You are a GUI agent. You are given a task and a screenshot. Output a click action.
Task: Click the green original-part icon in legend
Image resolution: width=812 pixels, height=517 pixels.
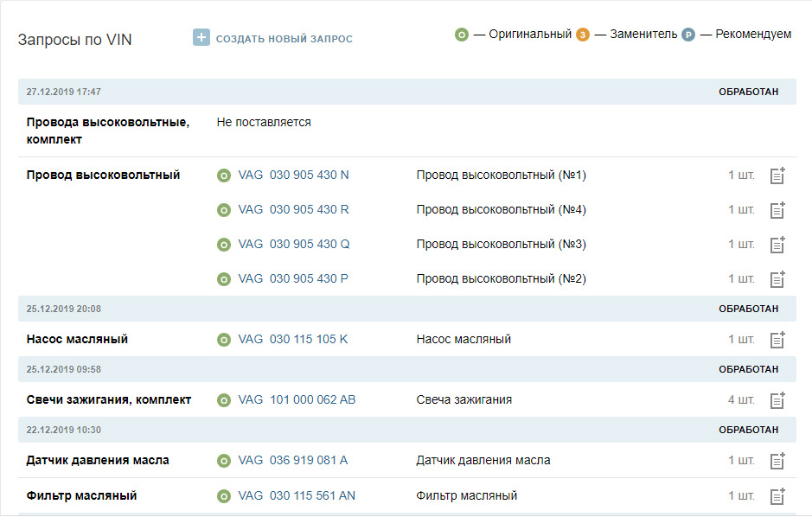(462, 35)
